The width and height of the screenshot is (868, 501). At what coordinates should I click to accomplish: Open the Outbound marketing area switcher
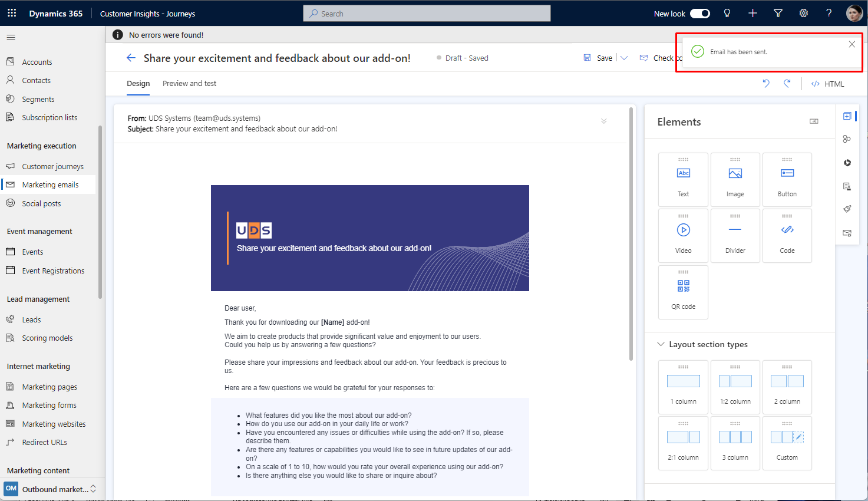[x=51, y=489]
